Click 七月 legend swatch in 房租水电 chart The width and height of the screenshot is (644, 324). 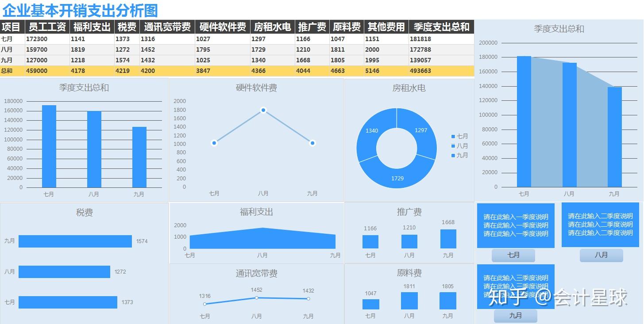[x=453, y=137]
